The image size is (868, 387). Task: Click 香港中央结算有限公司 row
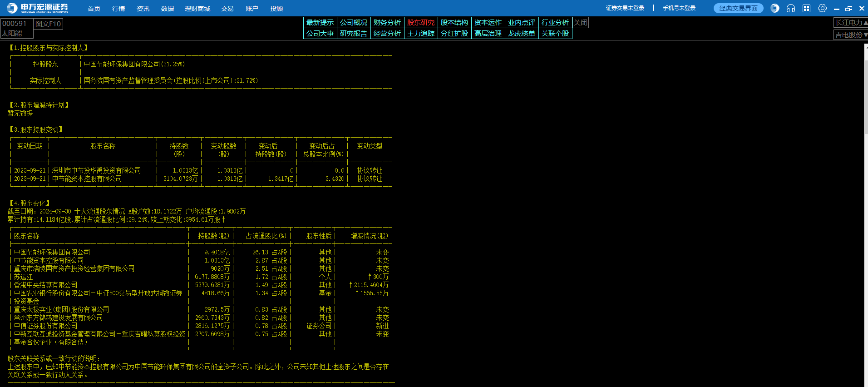201,285
